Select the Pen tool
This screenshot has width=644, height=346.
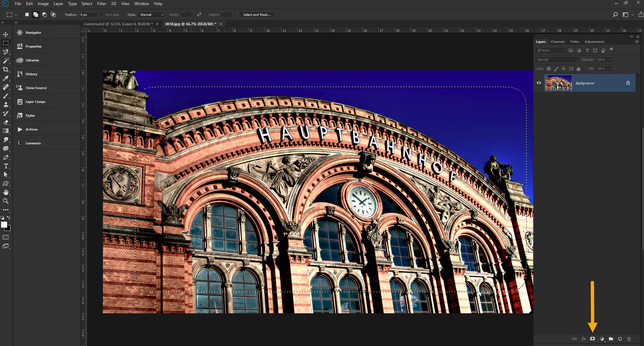pyautogui.click(x=6, y=157)
